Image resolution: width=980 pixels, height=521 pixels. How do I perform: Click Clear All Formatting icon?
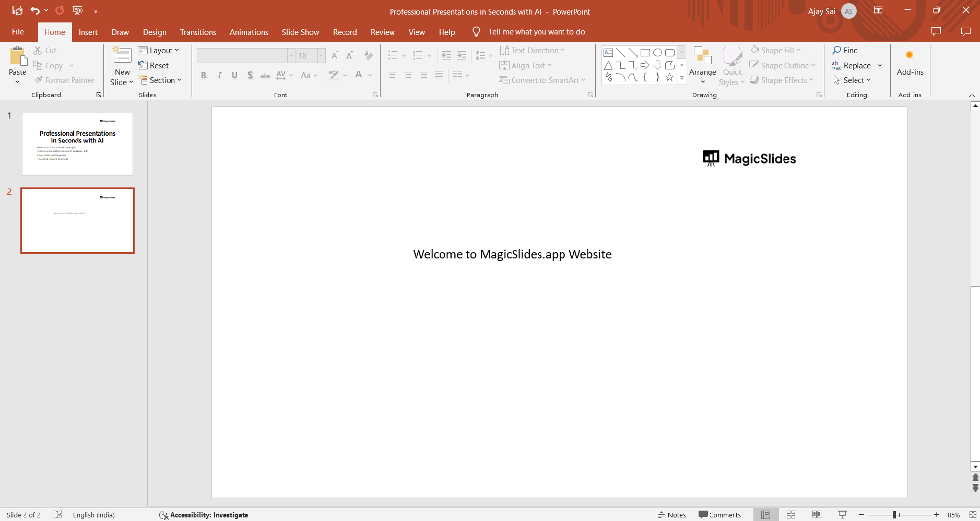tap(369, 55)
